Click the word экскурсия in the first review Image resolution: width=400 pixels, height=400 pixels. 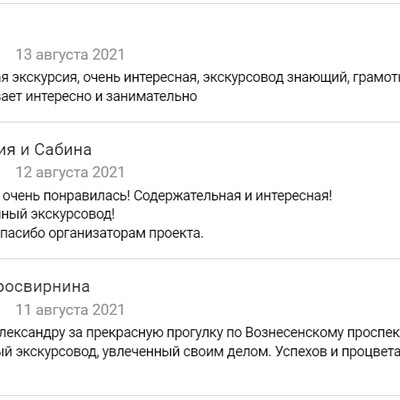pyautogui.click(x=45, y=78)
